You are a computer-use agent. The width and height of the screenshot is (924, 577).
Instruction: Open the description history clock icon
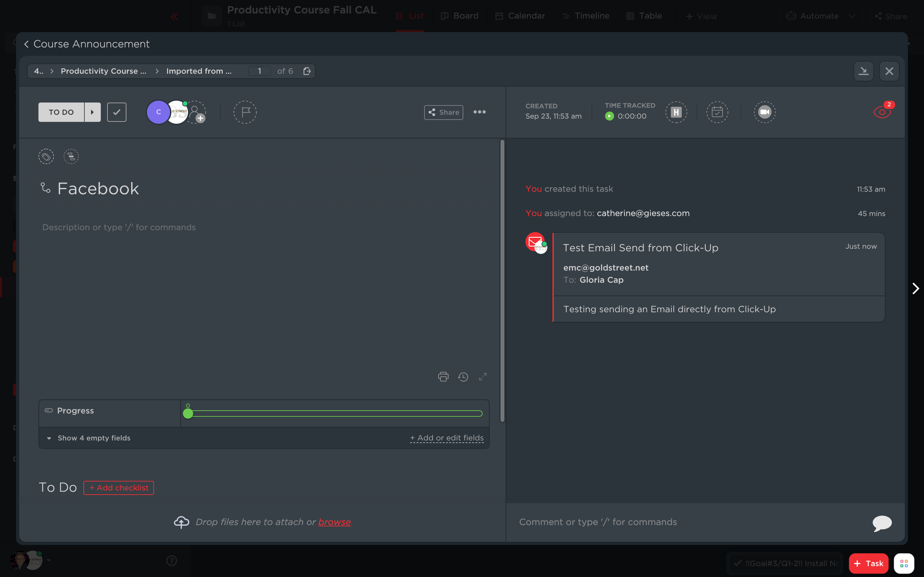click(463, 377)
